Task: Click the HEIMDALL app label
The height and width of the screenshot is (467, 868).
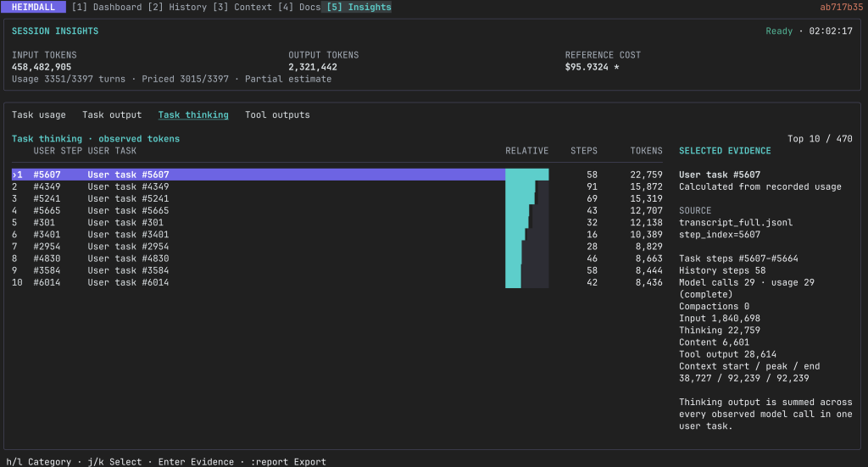Action: pyautogui.click(x=33, y=7)
